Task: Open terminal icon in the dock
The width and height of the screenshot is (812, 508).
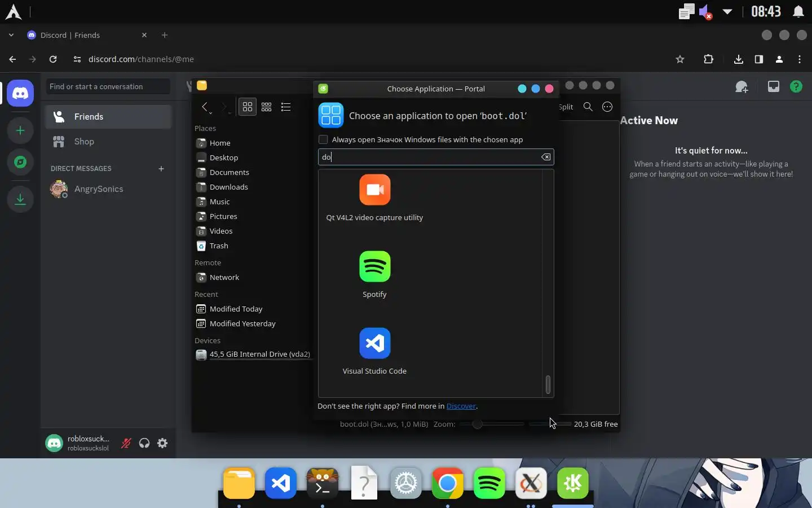Action: pos(323,483)
